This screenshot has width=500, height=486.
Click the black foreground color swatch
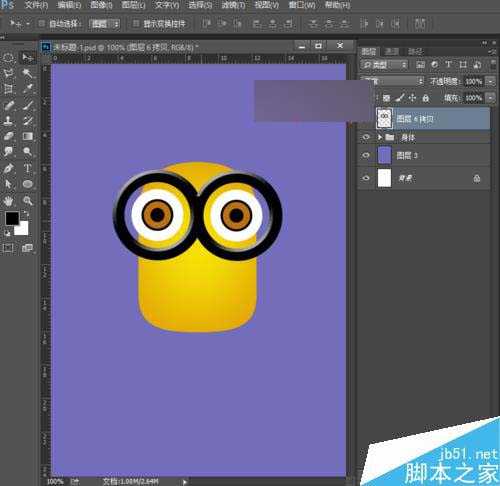coord(12,218)
